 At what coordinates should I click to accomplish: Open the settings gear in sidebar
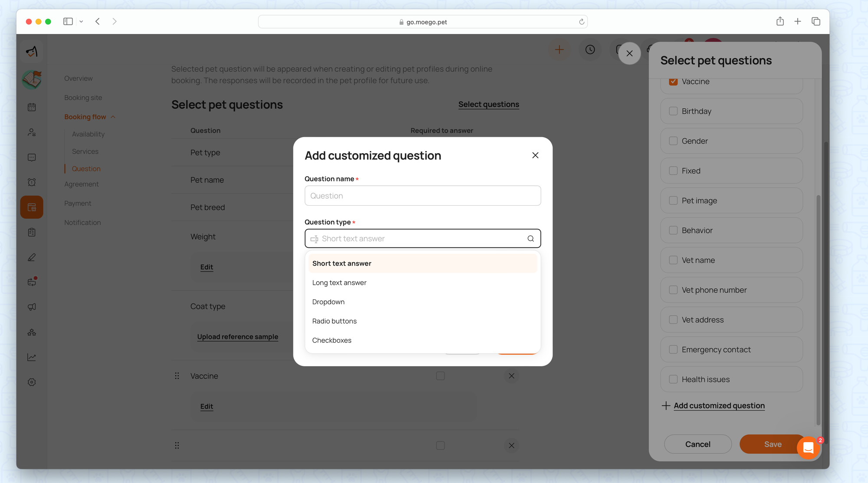32,382
